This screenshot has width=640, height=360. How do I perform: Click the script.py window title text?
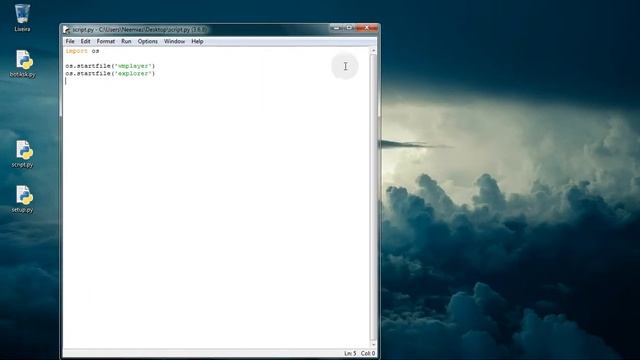[140, 29]
